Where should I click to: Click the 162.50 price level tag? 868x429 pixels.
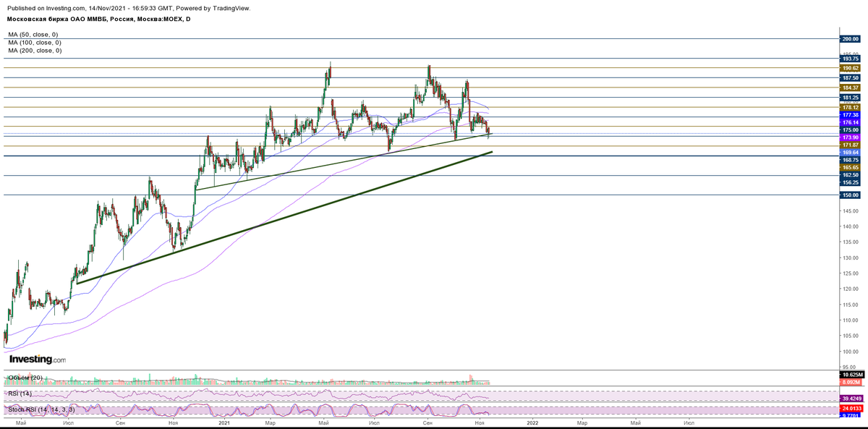tap(849, 175)
